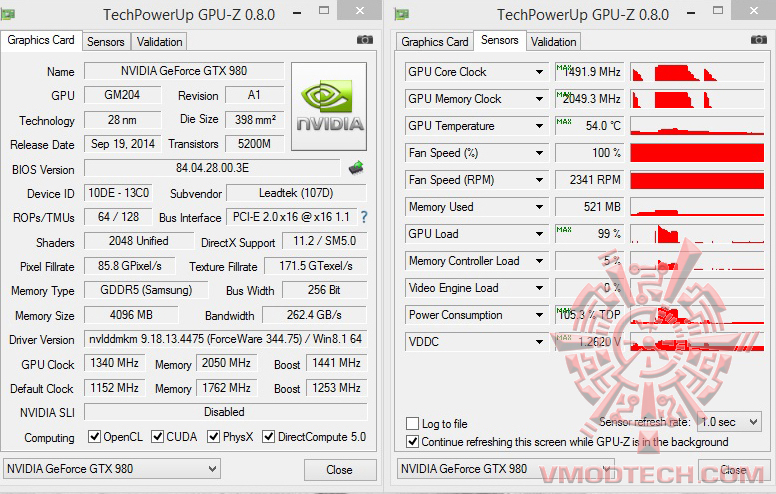This screenshot has width=776, height=494.
Task: Click the NVIDIA logo image
Action: [x=329, y=106]
